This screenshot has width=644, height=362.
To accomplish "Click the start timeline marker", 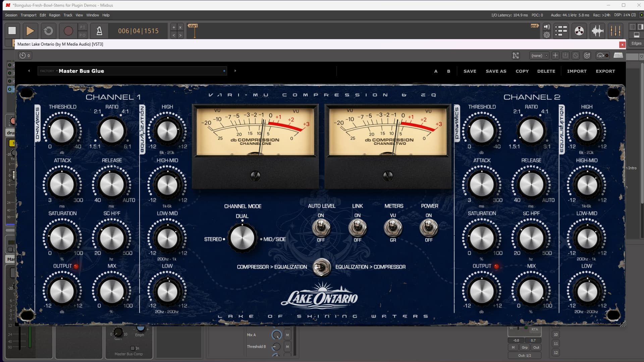I will click(193, 26).
